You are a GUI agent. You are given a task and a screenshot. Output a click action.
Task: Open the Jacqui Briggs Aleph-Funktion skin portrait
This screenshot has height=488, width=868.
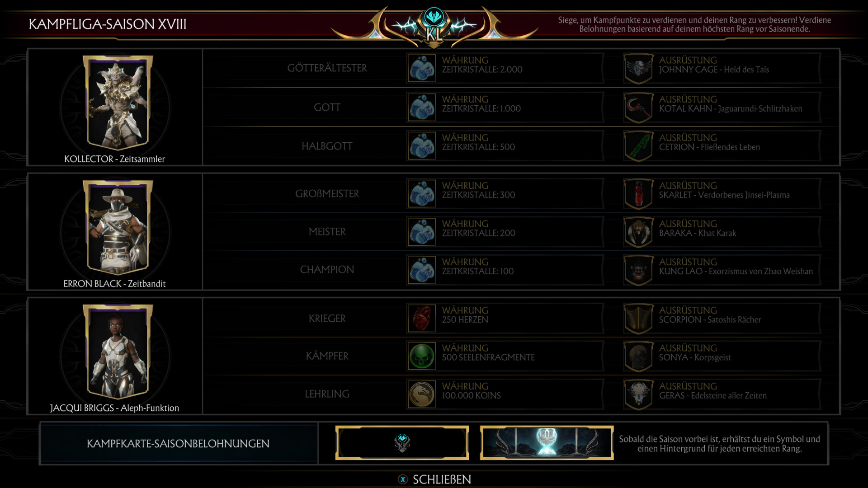point(118,352)
